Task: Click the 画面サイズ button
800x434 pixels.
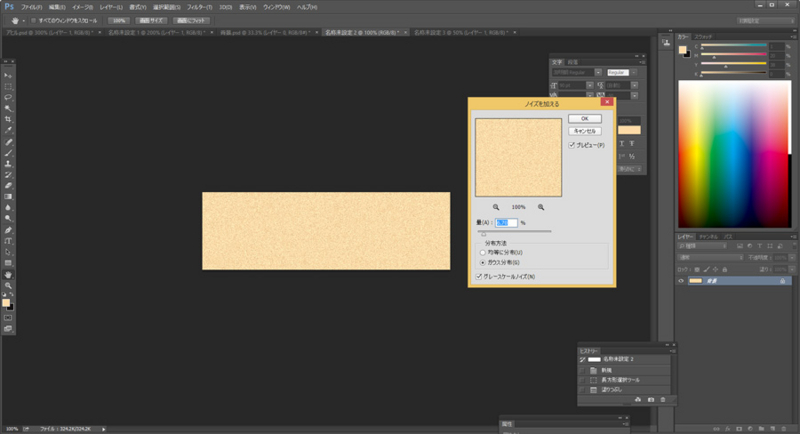Action: pyautogui.click(x=152, y=21)
